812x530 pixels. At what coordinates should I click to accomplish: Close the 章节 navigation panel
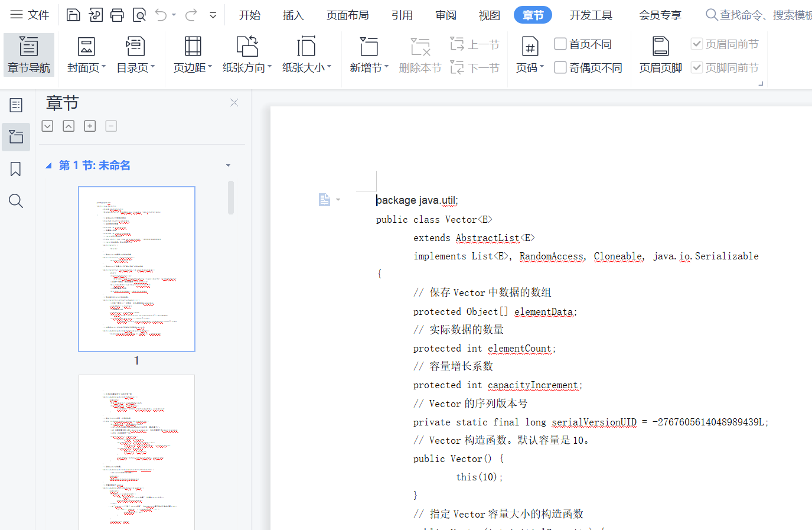(234, 103)
